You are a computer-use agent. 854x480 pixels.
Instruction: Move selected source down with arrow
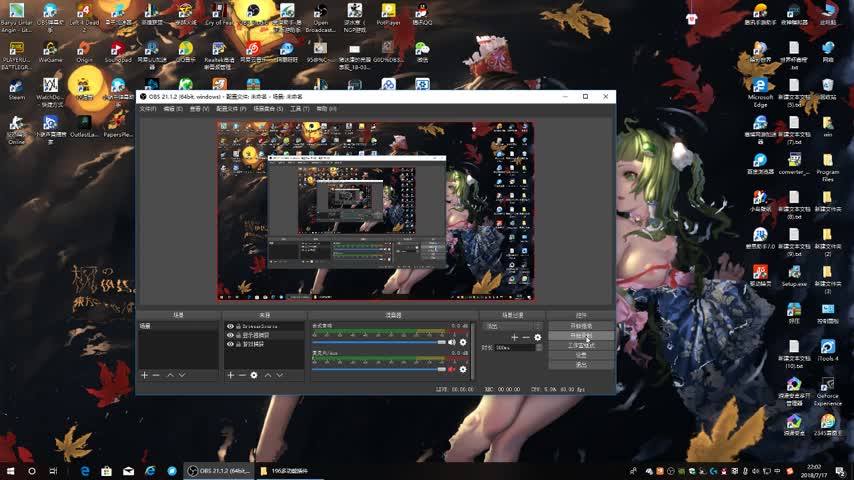(279, 375)
